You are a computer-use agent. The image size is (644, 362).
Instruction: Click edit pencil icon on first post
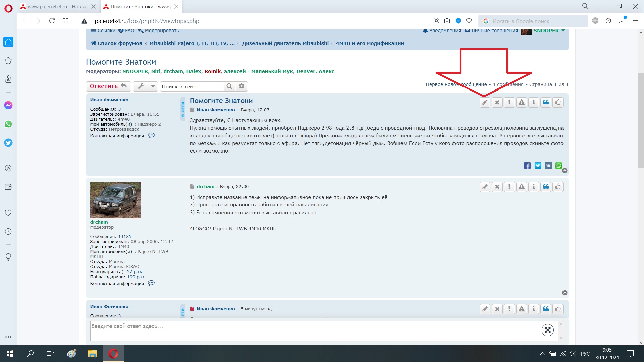pos(485,102)
